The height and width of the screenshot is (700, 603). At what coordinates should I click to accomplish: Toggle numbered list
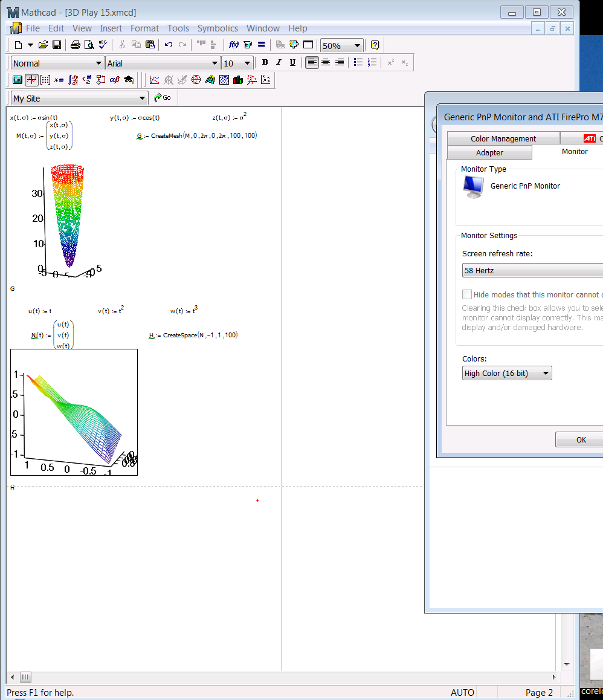point(372,62)
